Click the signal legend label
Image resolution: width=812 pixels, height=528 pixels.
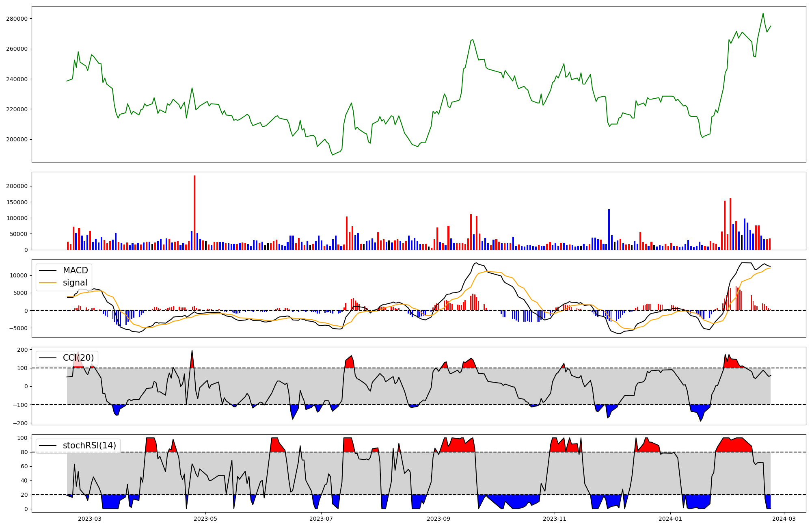[x=75, y=283]
